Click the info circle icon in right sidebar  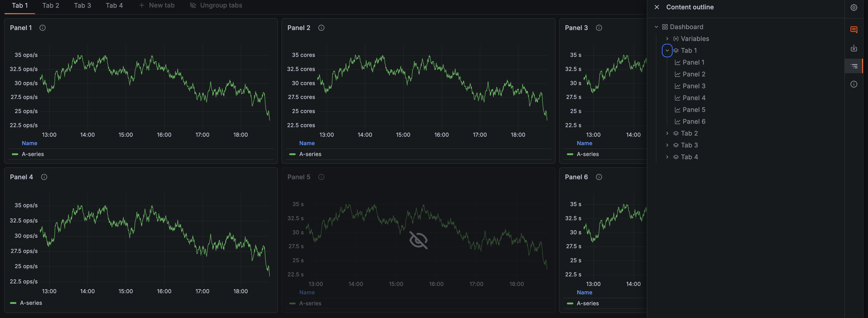point(853,84)
